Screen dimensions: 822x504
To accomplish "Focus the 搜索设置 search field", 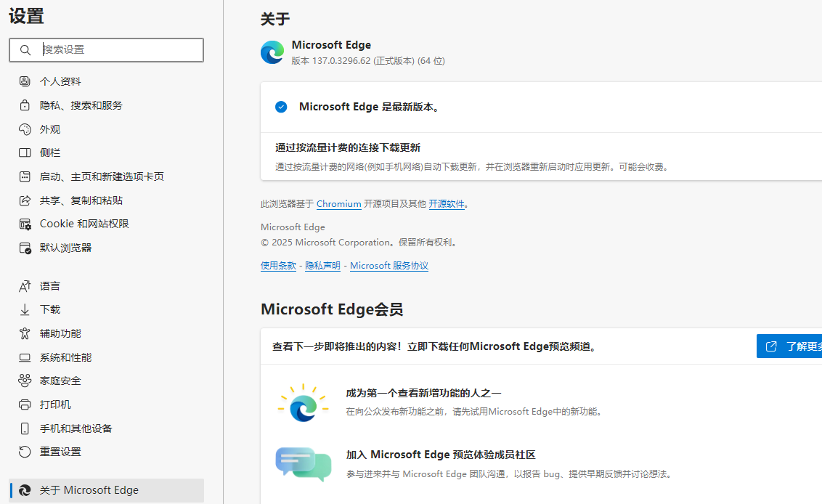I will [107, 50].
